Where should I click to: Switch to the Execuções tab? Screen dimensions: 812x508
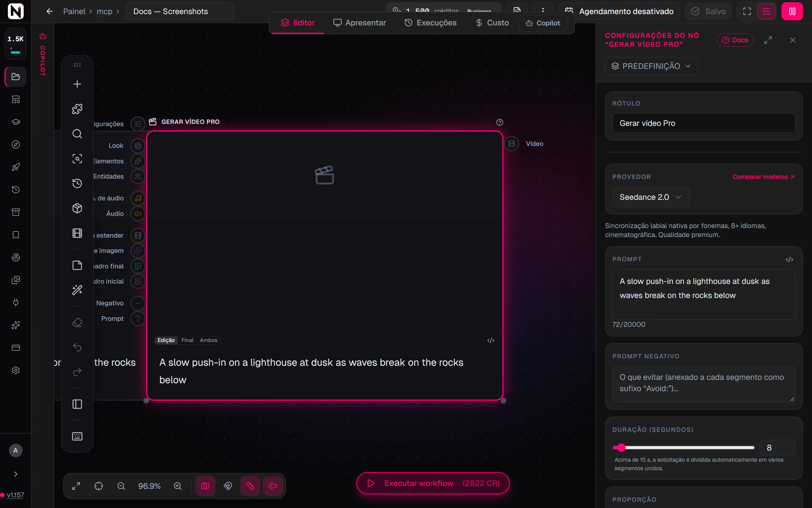click(431, 23)
